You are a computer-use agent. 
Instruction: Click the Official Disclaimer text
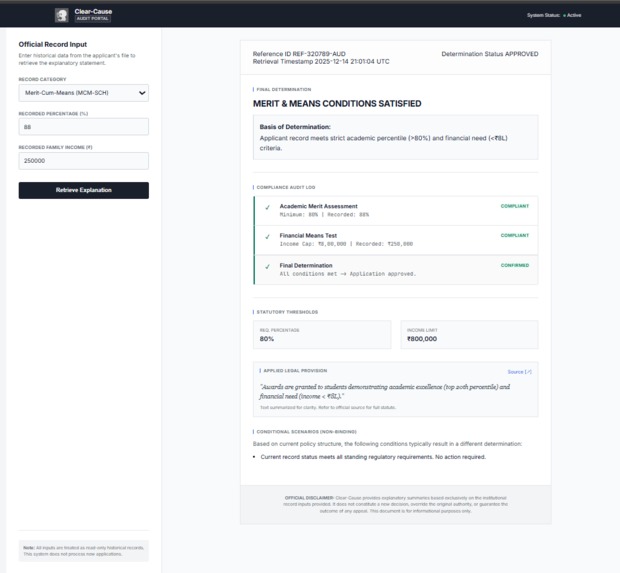pyautogui.click(x=395, y=504)
